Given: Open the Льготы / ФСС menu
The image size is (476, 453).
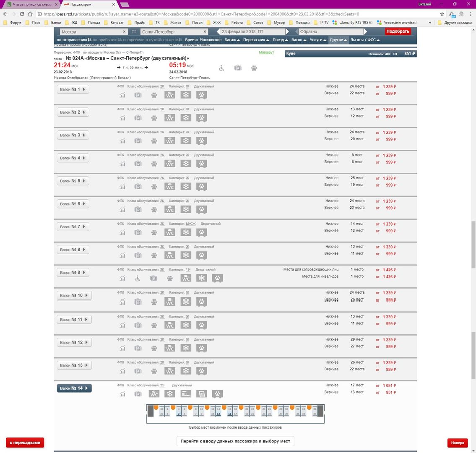Looking at the screenshot, I should (x=365, y=40).
